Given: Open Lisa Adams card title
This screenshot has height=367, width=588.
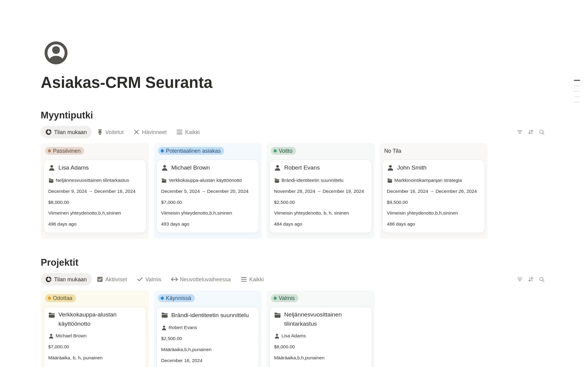Looking at the screenshot, I should point(73,168).
